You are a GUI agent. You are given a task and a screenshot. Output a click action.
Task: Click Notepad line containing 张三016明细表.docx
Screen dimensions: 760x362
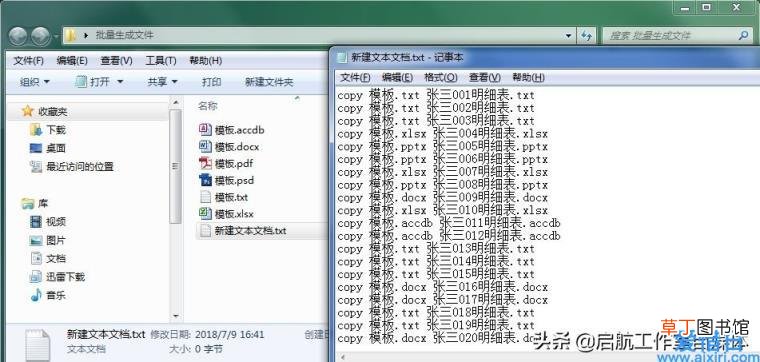coord(443,287)
